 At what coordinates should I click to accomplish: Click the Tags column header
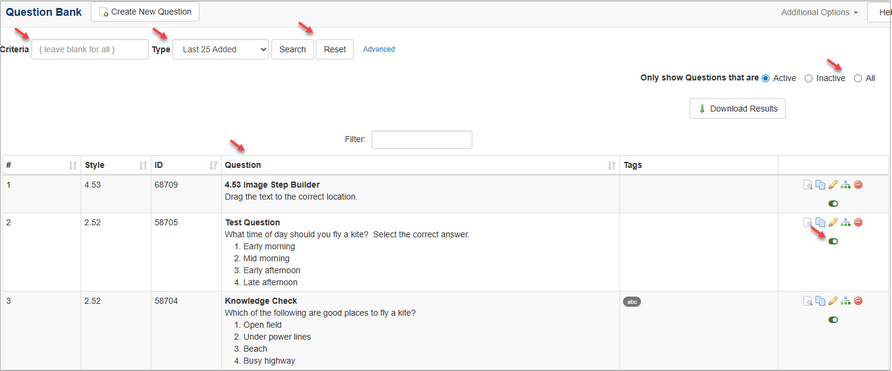(699, 166)
